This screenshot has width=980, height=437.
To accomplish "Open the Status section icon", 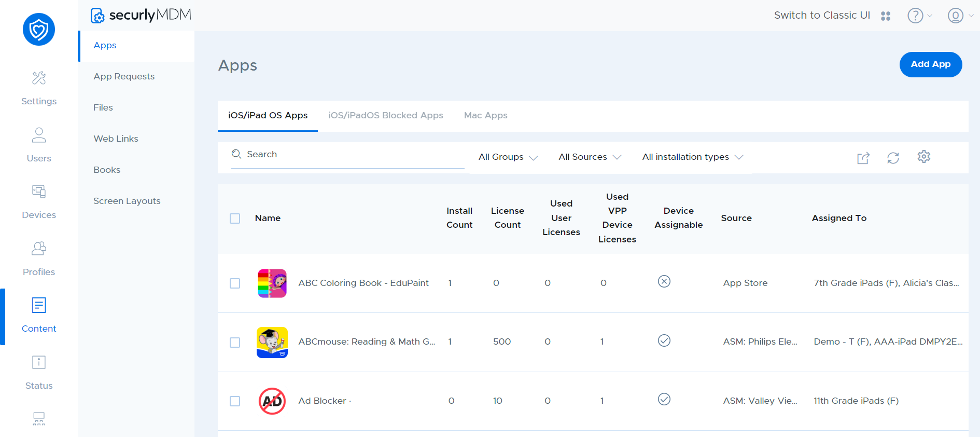I will 39,362.
